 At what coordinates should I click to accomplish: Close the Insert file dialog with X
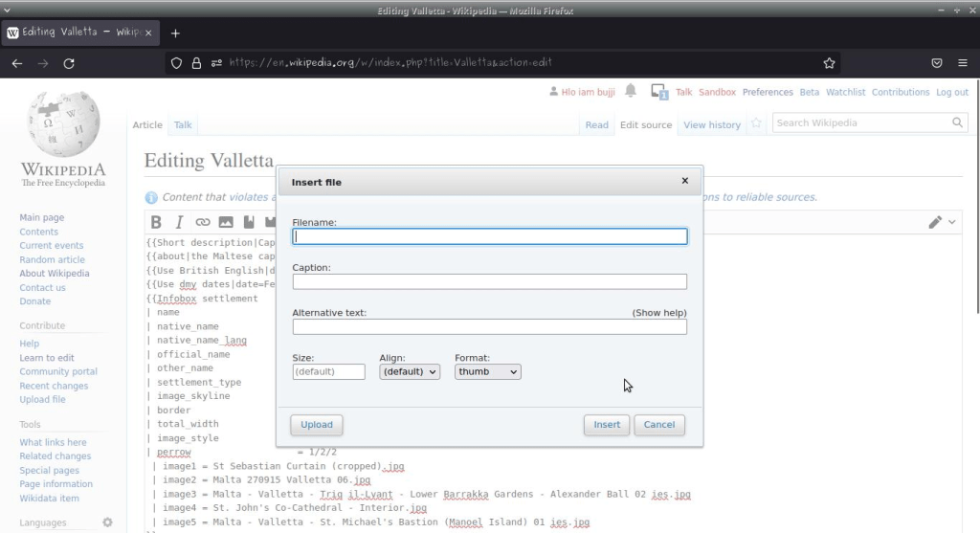(x=684, y=180)
